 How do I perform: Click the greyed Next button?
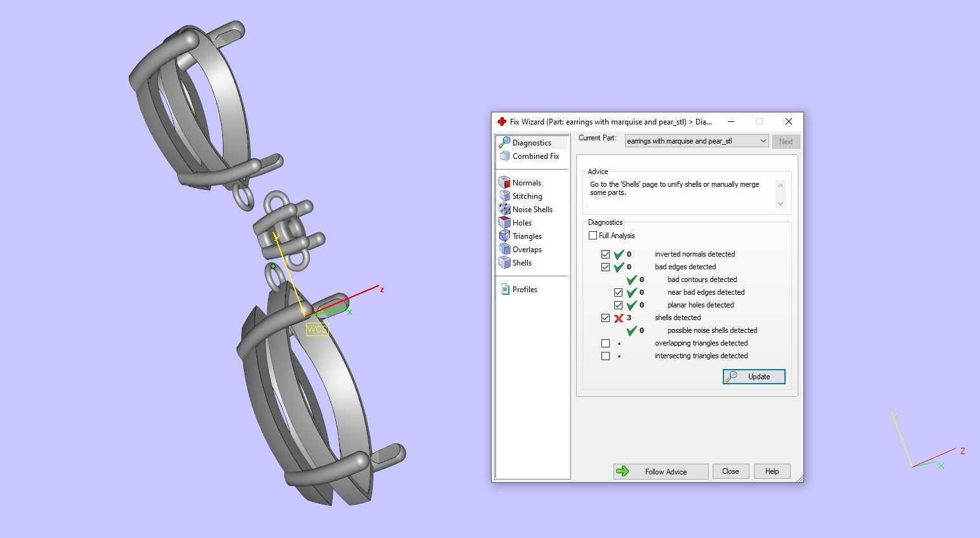(786, 142)
